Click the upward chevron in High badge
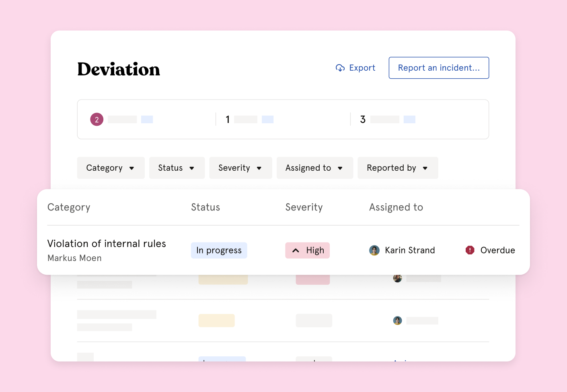The image size is (567, 392). click(296, 251)
